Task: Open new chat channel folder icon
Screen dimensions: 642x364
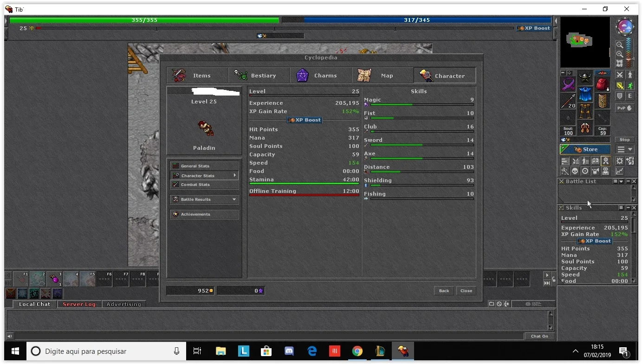Action: coord(492,304)
